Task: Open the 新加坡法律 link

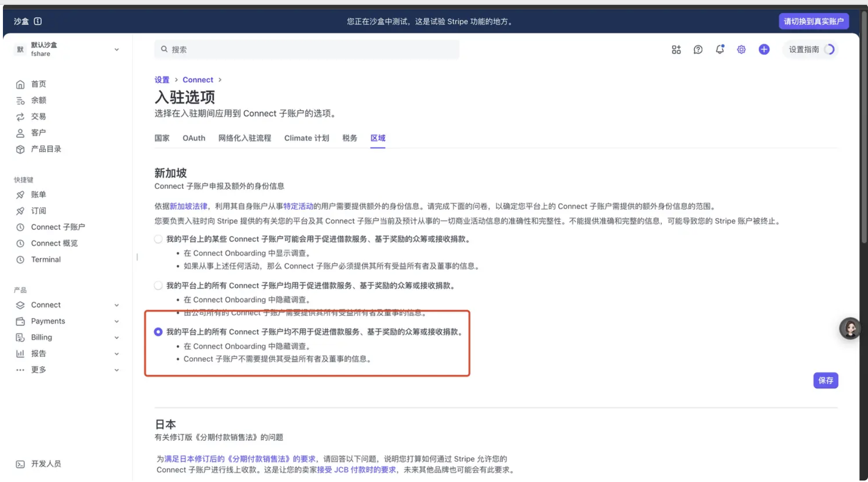Action: pos(189,206)
